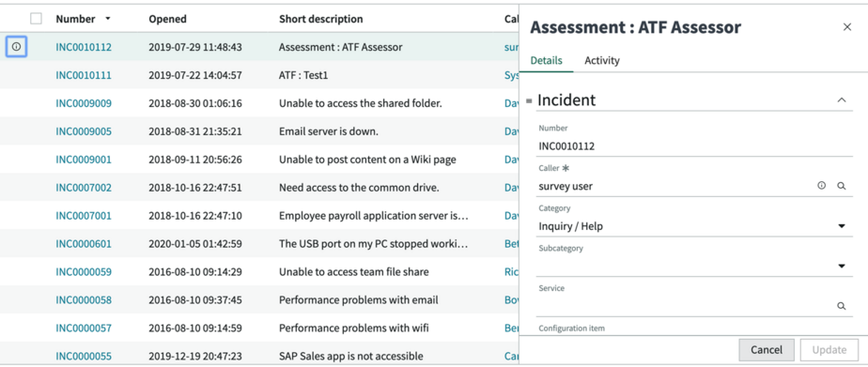Click the Short description column header

(x=321, y=19)
